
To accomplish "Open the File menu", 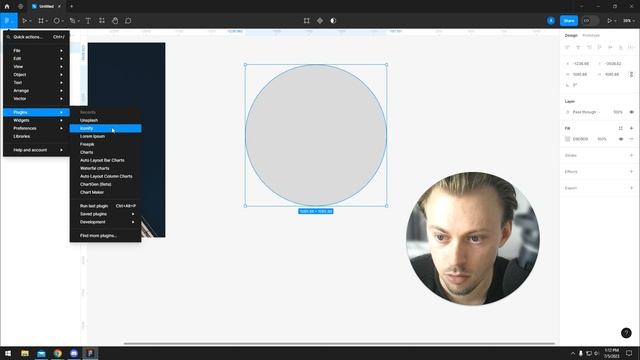I will click(x=36, y=51).
